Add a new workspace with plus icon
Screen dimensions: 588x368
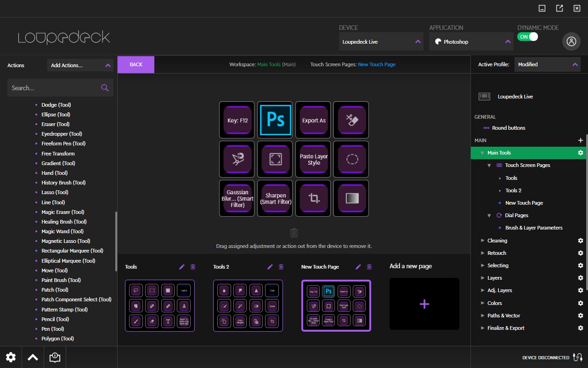(580, 140)
